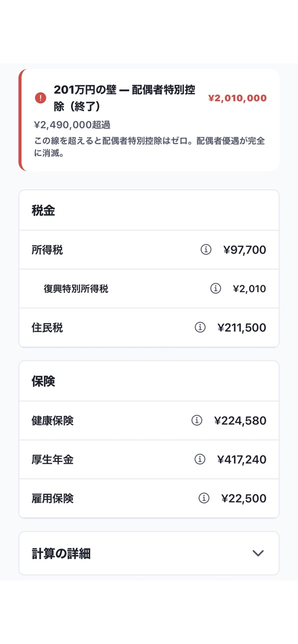Click the 復興特別所得税 row label
This screenshot has height=644, width=298.
tap(76, 289)
